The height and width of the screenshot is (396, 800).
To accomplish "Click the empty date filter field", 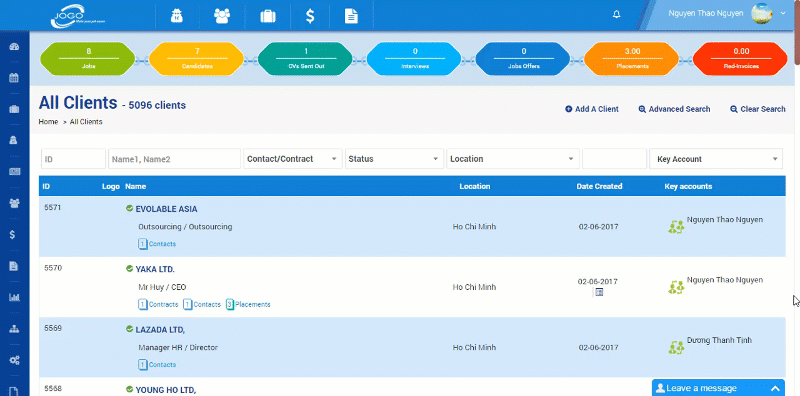I will (x=614, y=159).
